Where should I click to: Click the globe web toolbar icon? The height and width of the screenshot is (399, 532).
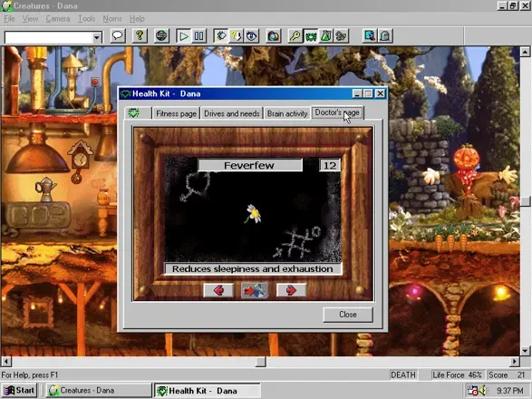click(161, 35)
